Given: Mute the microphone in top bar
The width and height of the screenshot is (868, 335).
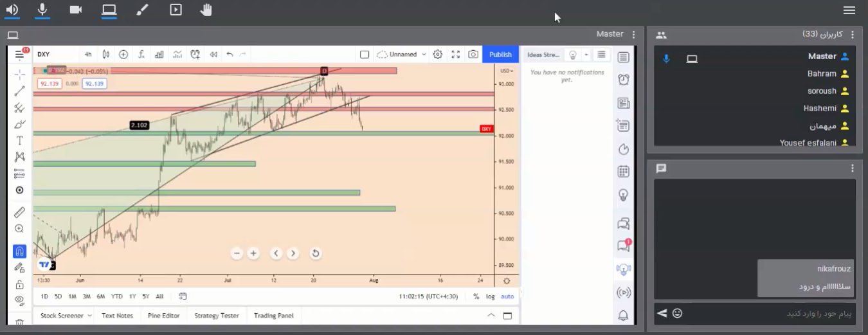Looking at the screenshot, I should click(42, 10).
